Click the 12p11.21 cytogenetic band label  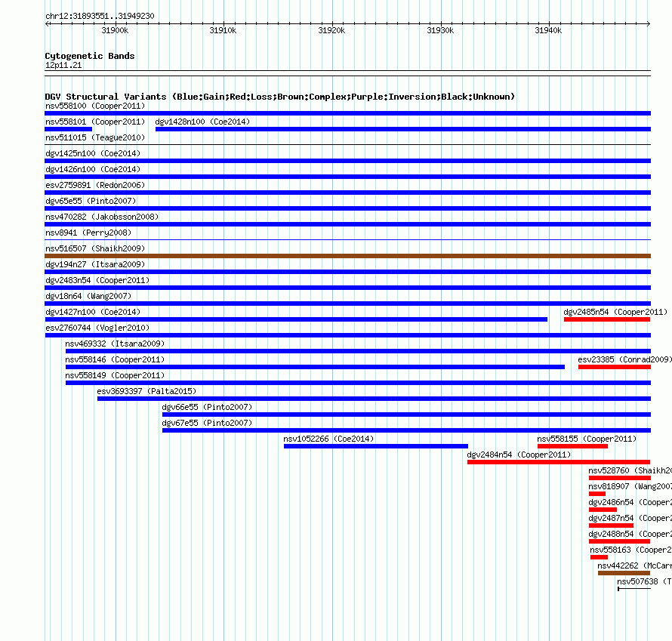tap(63, 65)
